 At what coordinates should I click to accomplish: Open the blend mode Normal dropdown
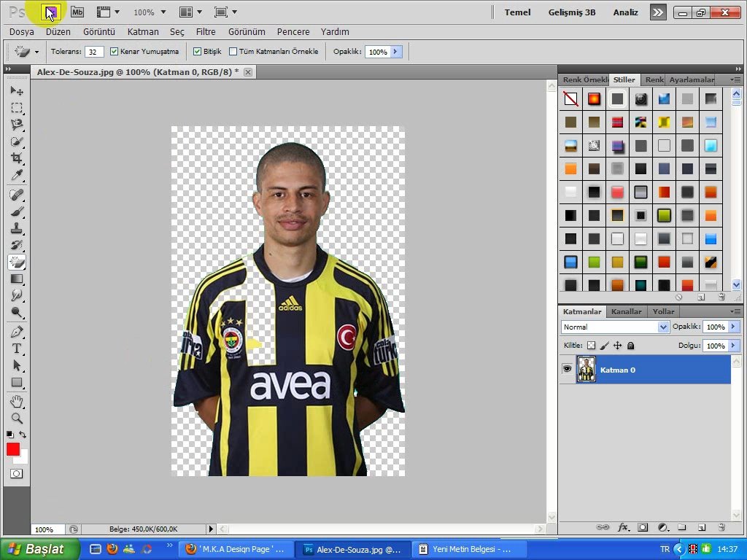(615, 327)
